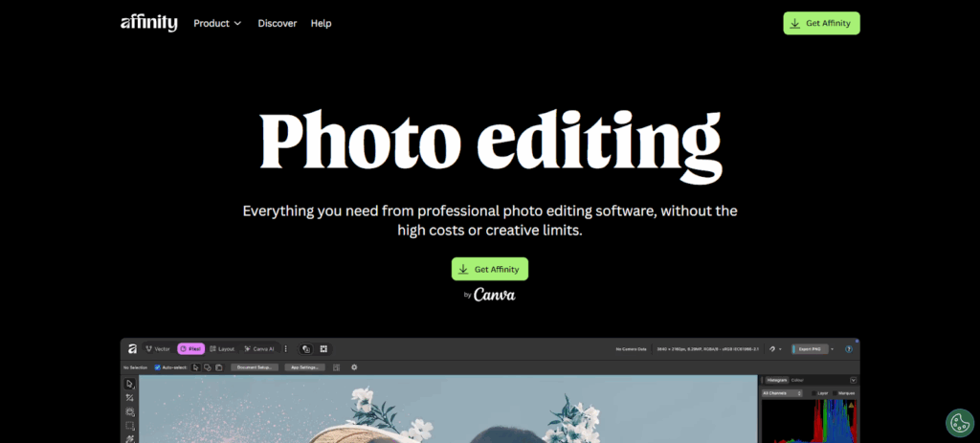Open the All Channels dropdown
Viewport: 980px width, 443px height.
click(783, 393)
